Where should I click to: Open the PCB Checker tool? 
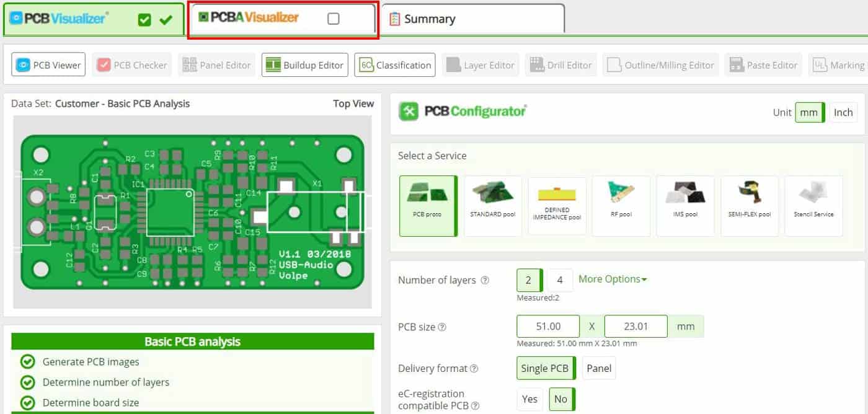(132, 65)
